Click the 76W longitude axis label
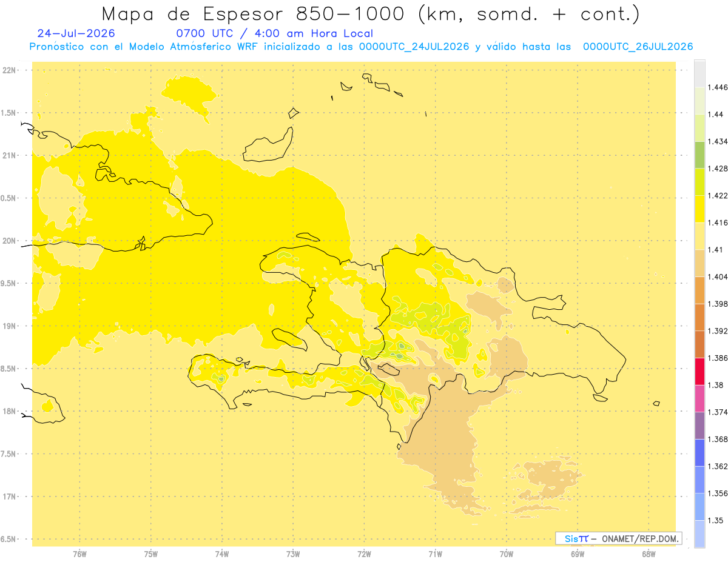The image size is (728, 562). [79, 554]
